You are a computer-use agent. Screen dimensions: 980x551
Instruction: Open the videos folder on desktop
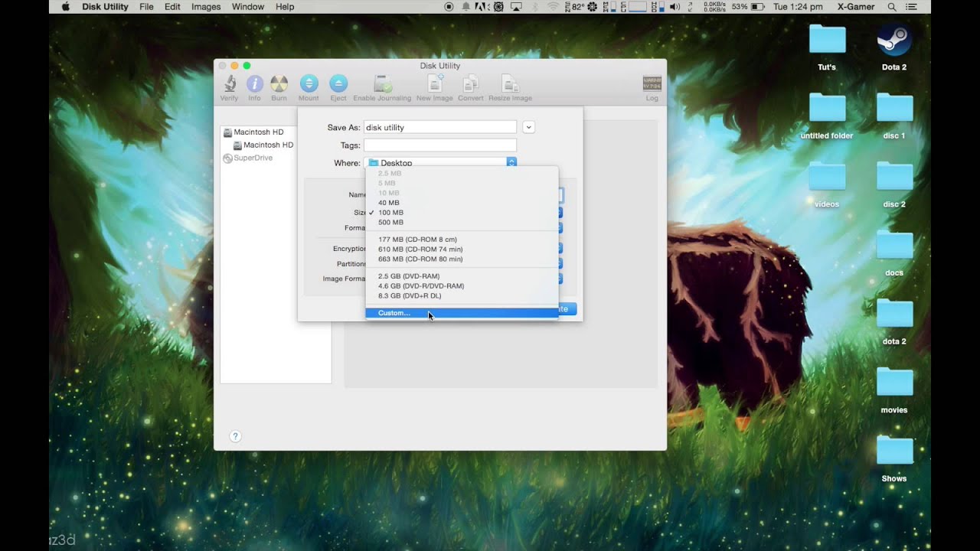[x=827, y=184]
